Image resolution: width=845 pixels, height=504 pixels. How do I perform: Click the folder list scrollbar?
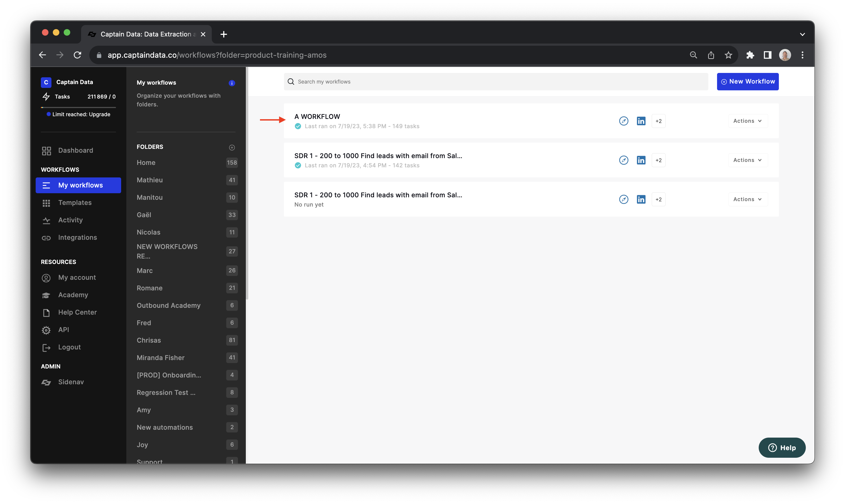click(247, 183)
